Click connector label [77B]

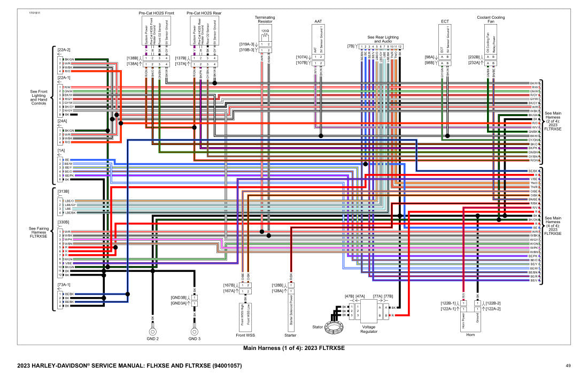tap(388, 296)
